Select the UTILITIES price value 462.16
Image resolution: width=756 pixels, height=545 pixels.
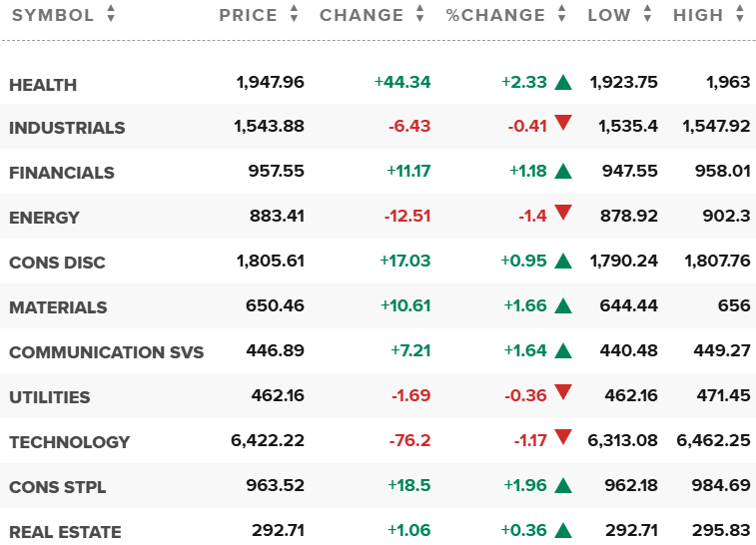click(x=278, y=395)
